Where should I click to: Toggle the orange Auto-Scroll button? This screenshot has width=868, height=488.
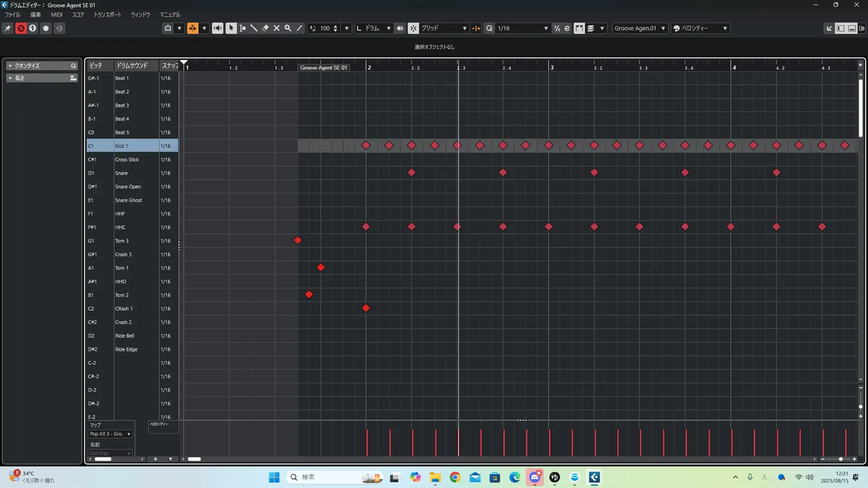[193, 28]
